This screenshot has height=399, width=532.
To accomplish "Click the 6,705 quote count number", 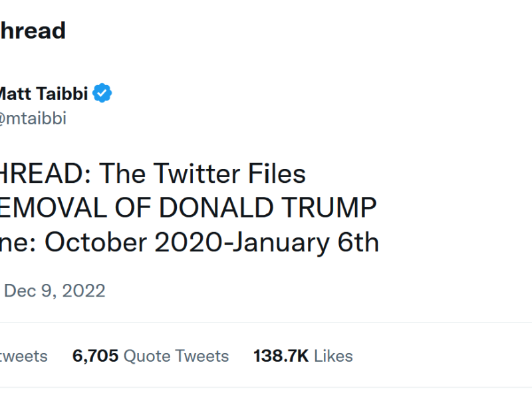I will [x=95, y=356].
